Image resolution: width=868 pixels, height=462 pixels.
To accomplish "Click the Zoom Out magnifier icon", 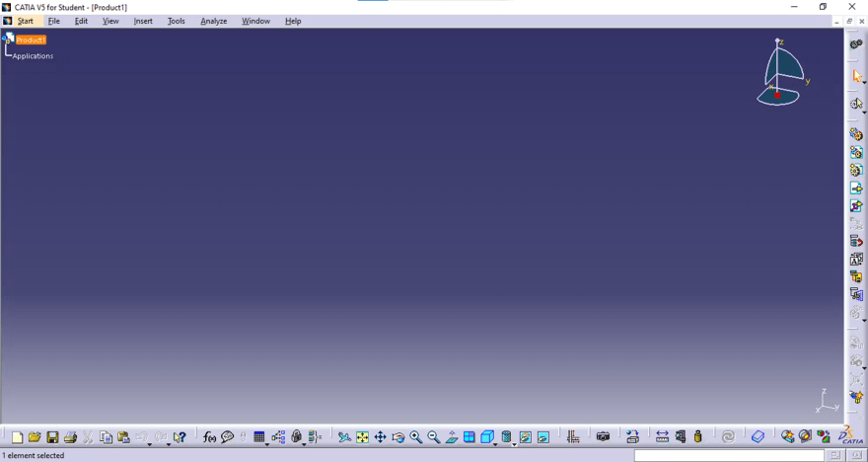I will tap(433, 437).
